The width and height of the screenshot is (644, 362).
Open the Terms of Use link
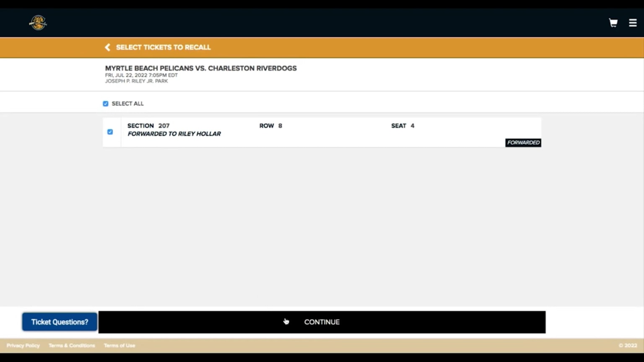pyautogui.click(x=119, y=346)
